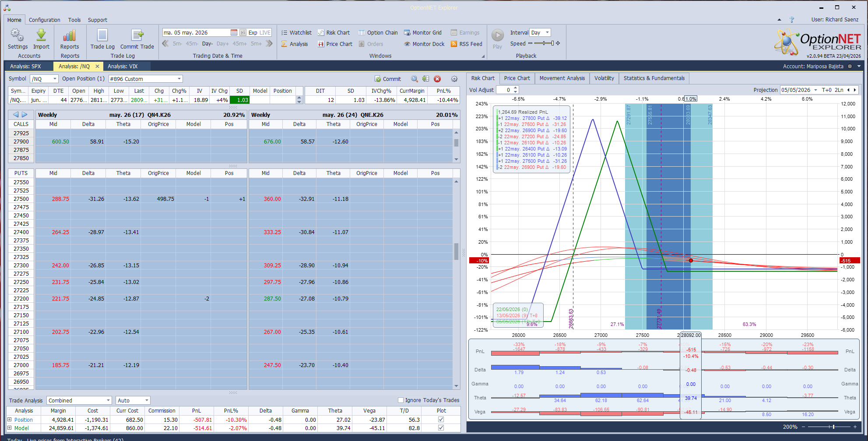Close the Analysis: /NQ tab
Viewport: 868px width, 441px height.
tap(97, 66)
